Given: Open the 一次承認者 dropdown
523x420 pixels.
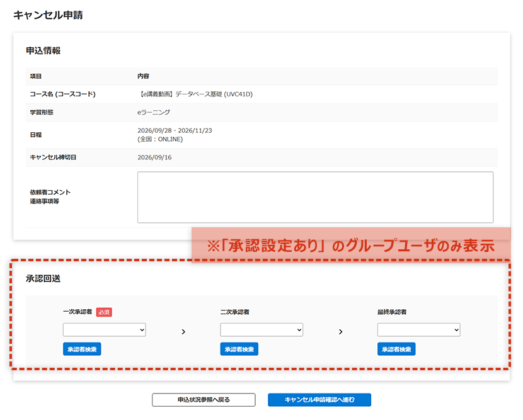Looking at the screenshot, I should tap(104, 330).
